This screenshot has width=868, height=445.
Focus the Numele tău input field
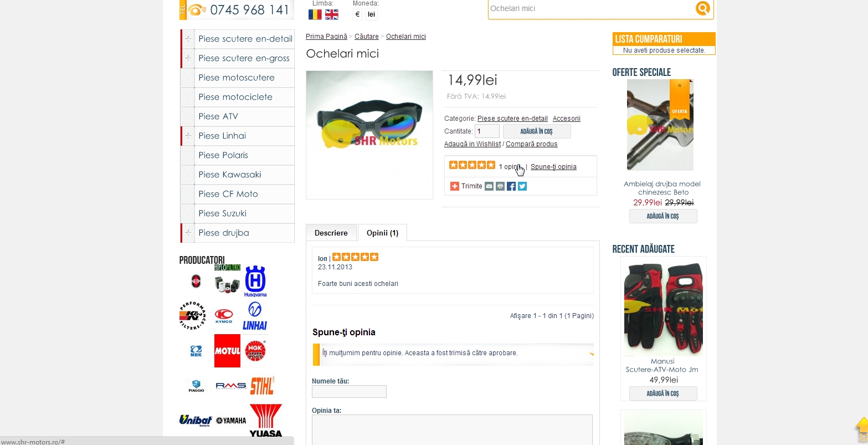tap(349, 391)
